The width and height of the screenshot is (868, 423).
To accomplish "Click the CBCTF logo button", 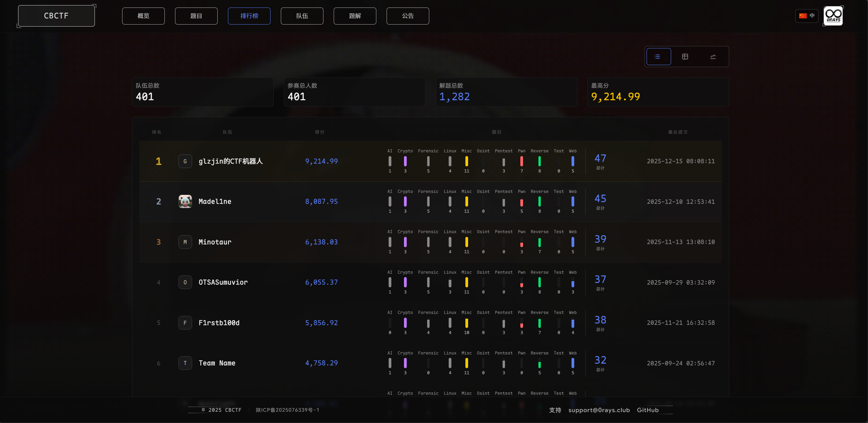I will click(56, 16).
